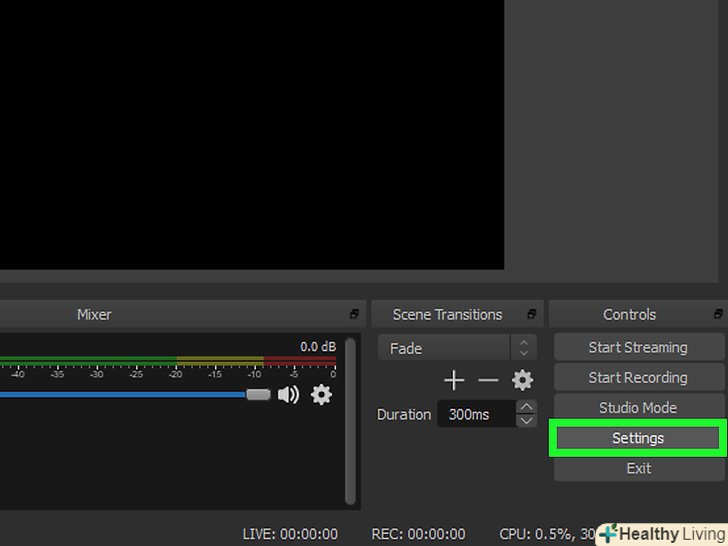Pop out the Scene Transitions dock panel
The image size is (728, 546).
[x=532, y=314]
